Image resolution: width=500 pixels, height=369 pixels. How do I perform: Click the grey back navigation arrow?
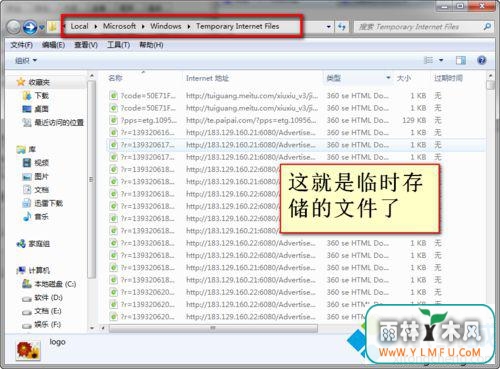pos(14,27)
